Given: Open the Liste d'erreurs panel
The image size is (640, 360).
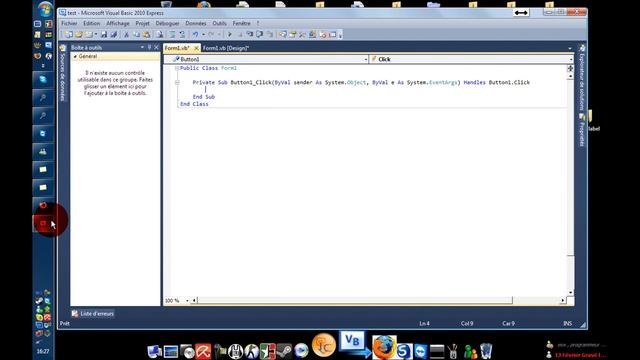Looking at the screenshot, I should (x=93, y=313).
